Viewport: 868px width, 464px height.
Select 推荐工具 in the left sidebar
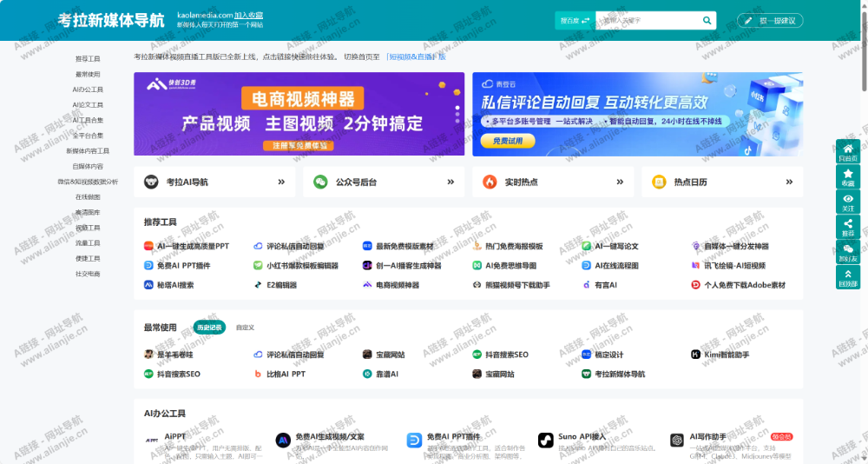coord(88,59)
